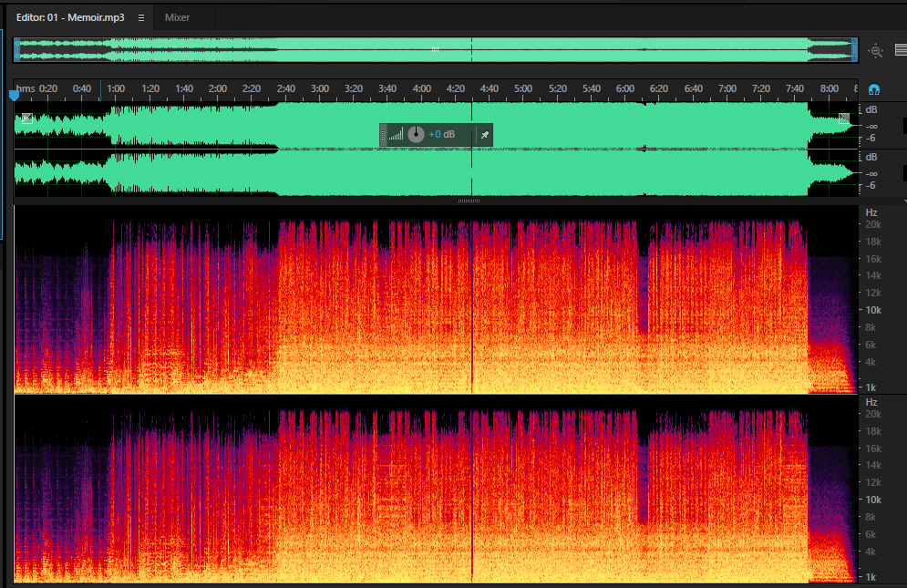Click the blue playhead marker on ruler
Viewport: 907px width, 588px height.
14,96
